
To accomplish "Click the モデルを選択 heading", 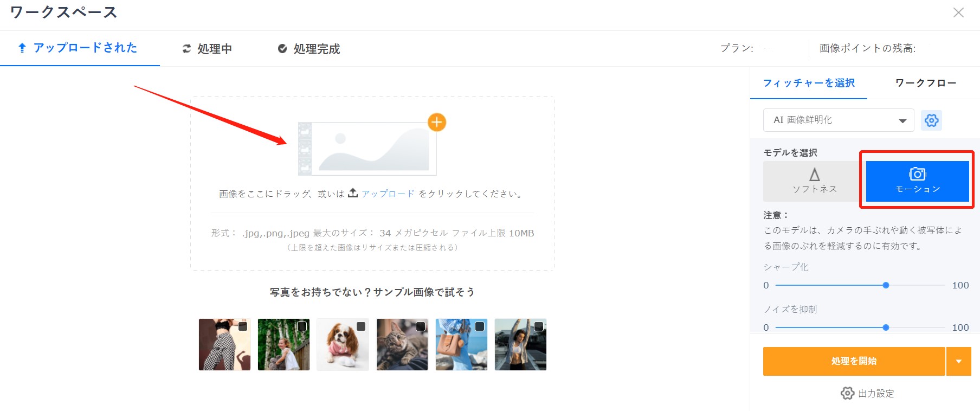I will (x=790, y=153).
